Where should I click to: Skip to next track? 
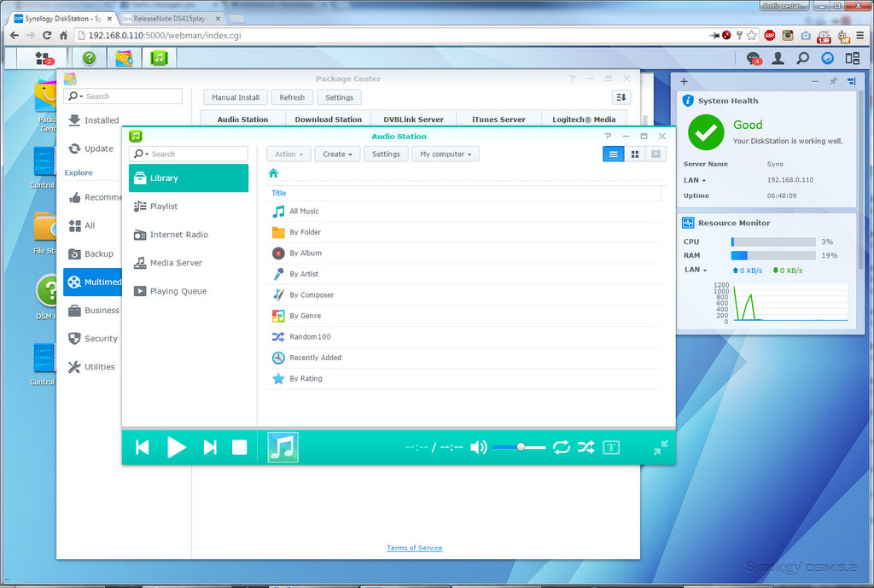(210, 447)
